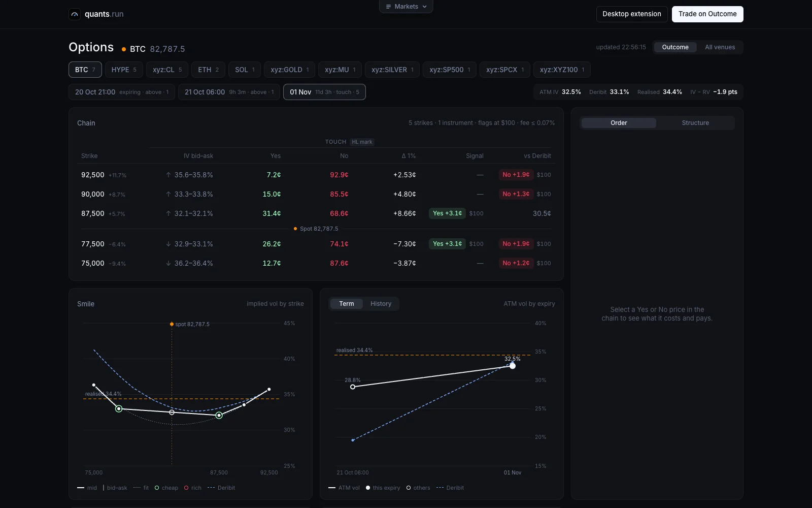
Task: Select the xyz:MU asset tab
Action: [x=340, y=70]
